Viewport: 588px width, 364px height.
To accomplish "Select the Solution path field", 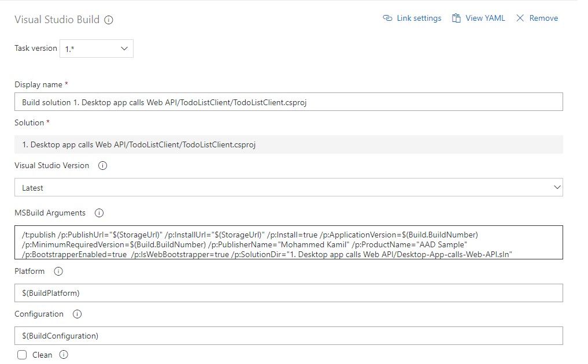I will click(289, 144).
